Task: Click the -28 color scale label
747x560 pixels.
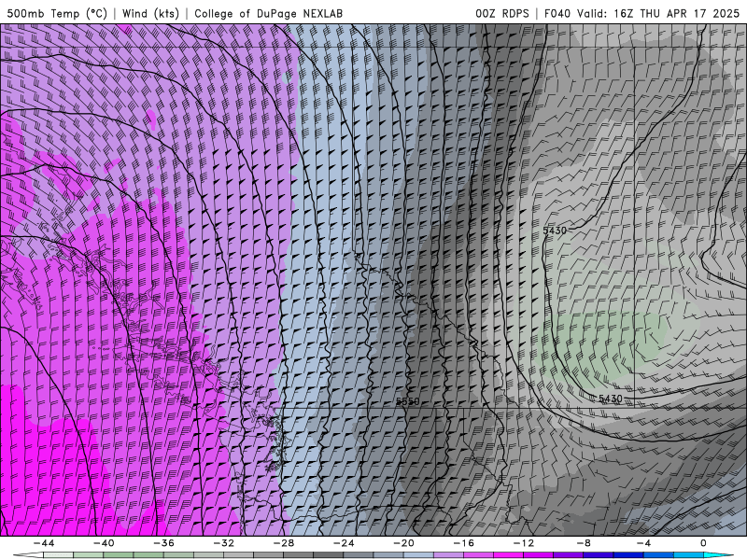Action: tap(284, 543)
